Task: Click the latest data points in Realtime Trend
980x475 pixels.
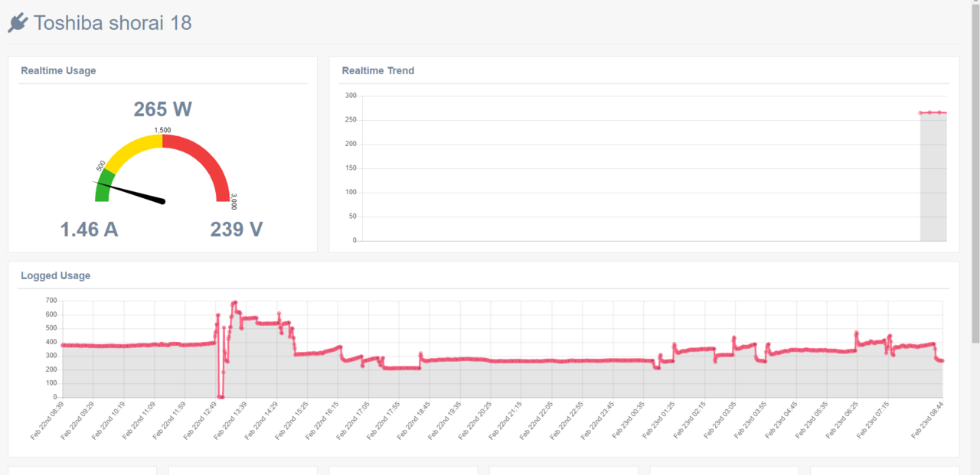Action: [933, 112]
